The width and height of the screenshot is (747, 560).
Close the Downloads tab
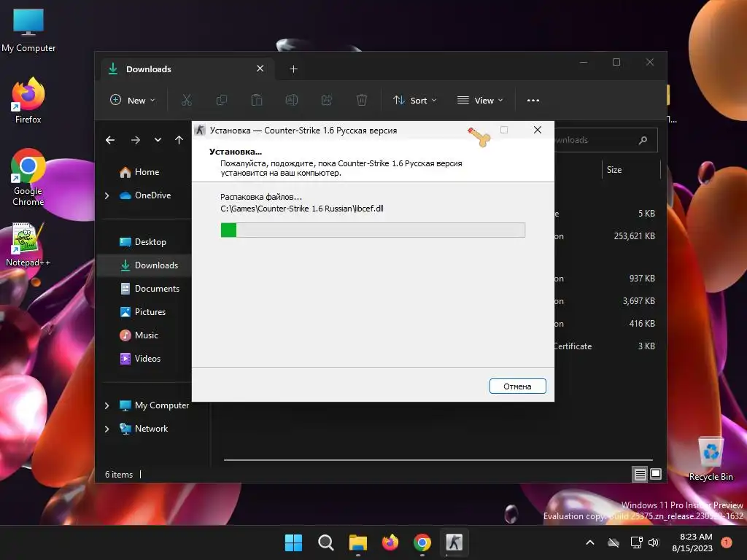[x=260, y=69]
